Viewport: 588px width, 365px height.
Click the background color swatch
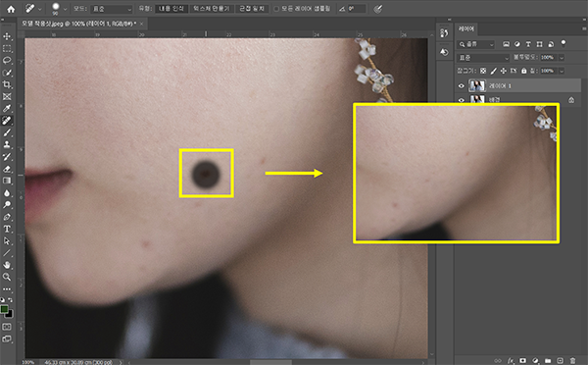[10, 314]
